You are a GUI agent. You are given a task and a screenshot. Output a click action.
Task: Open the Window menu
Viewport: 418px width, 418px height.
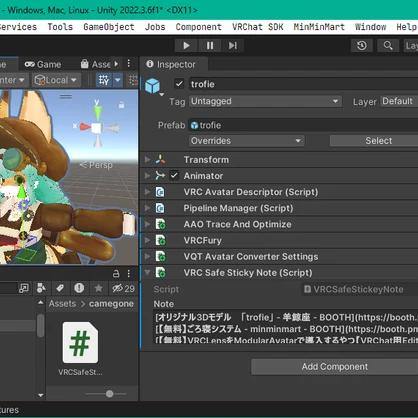click(x=370, y=27)
